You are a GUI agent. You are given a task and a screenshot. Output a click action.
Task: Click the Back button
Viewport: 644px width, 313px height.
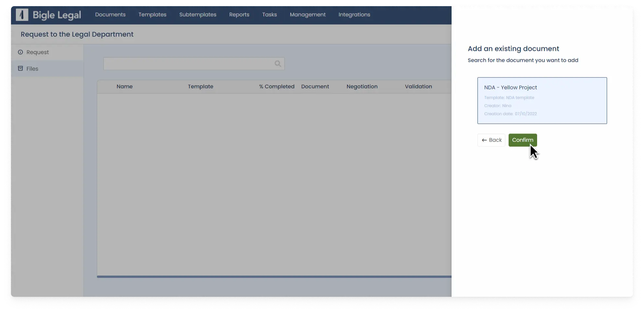(x=491, y=140)
